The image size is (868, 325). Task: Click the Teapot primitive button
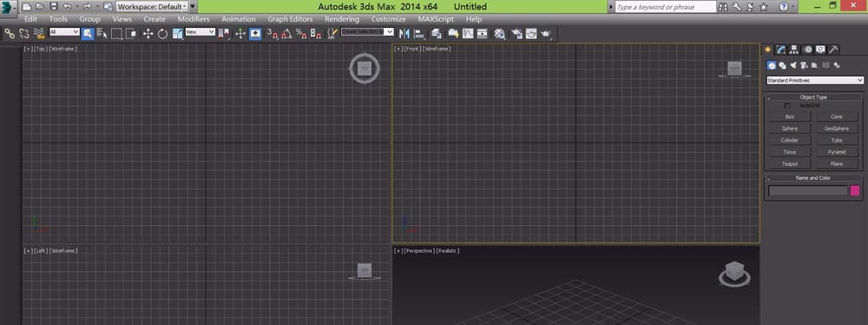789,164
